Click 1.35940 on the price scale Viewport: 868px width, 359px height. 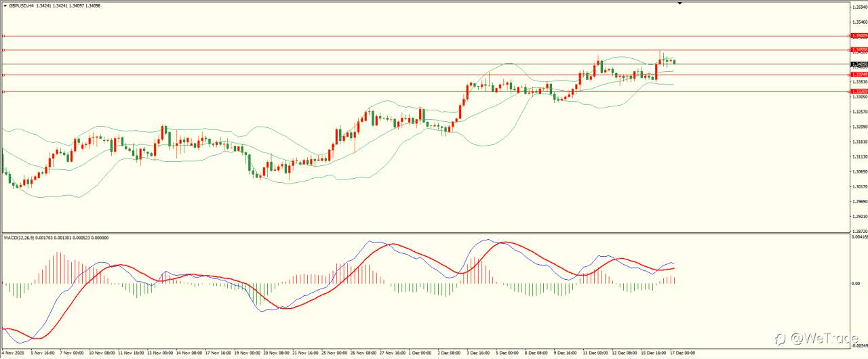point(859,7)
